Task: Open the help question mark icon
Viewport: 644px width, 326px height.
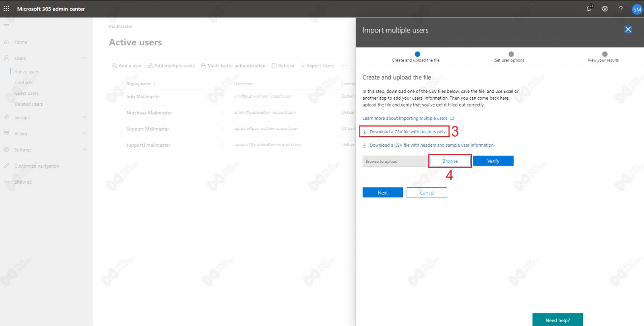Action: point(621,8)
